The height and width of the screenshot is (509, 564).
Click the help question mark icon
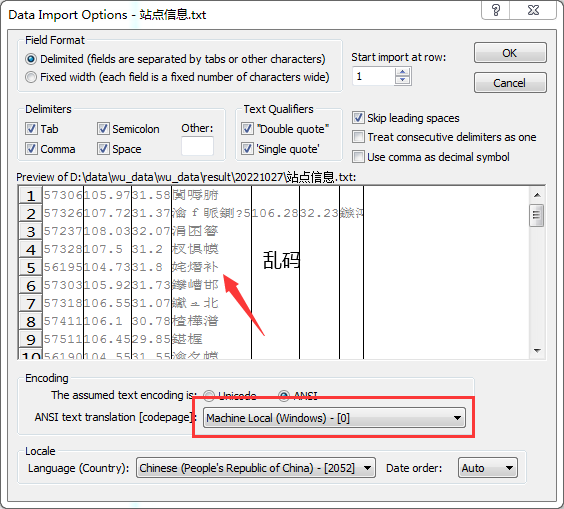495,10
